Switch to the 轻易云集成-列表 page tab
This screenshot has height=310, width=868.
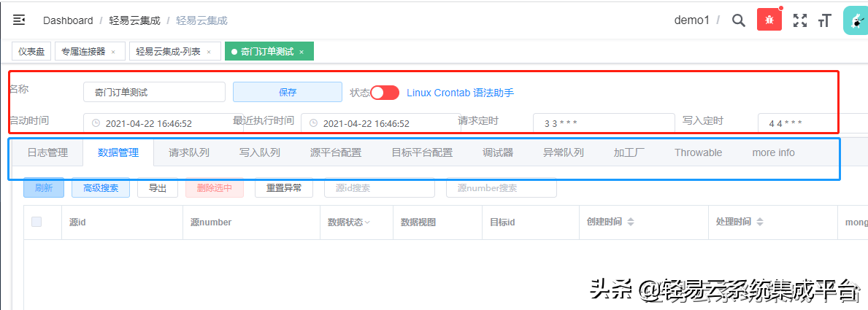tap(169, 52)
